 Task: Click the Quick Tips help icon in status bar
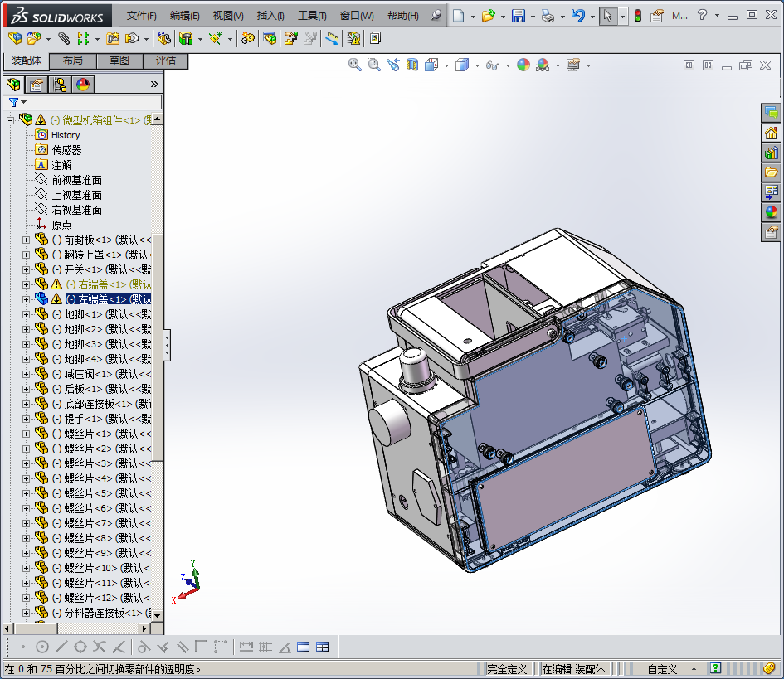pyautogui.click(x=715, y=668)
